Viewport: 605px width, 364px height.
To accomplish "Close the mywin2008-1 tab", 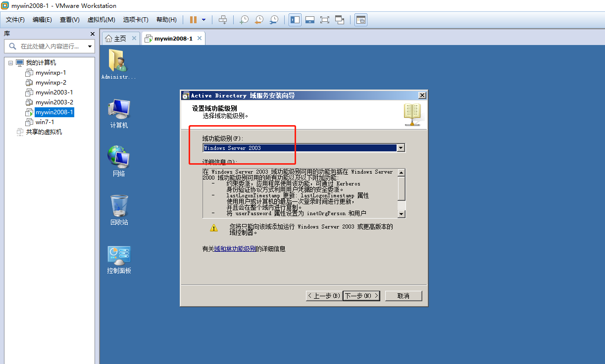I will (x=200, y=38).
